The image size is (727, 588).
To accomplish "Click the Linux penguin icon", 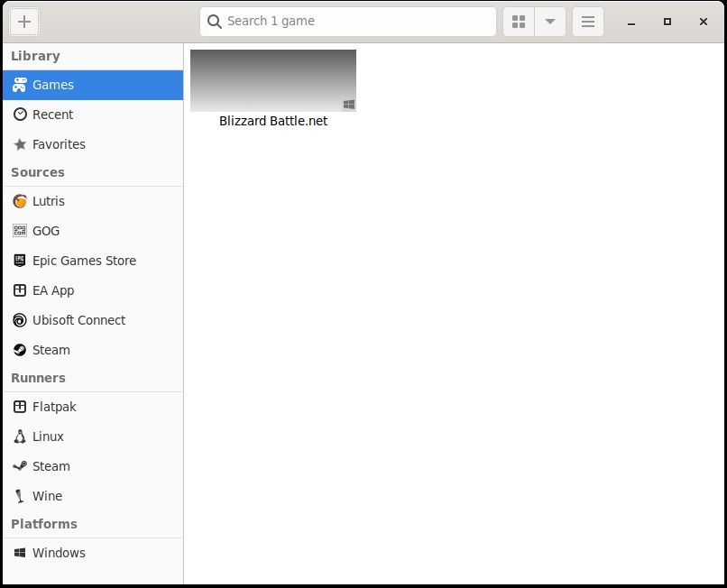I will 20,436.
